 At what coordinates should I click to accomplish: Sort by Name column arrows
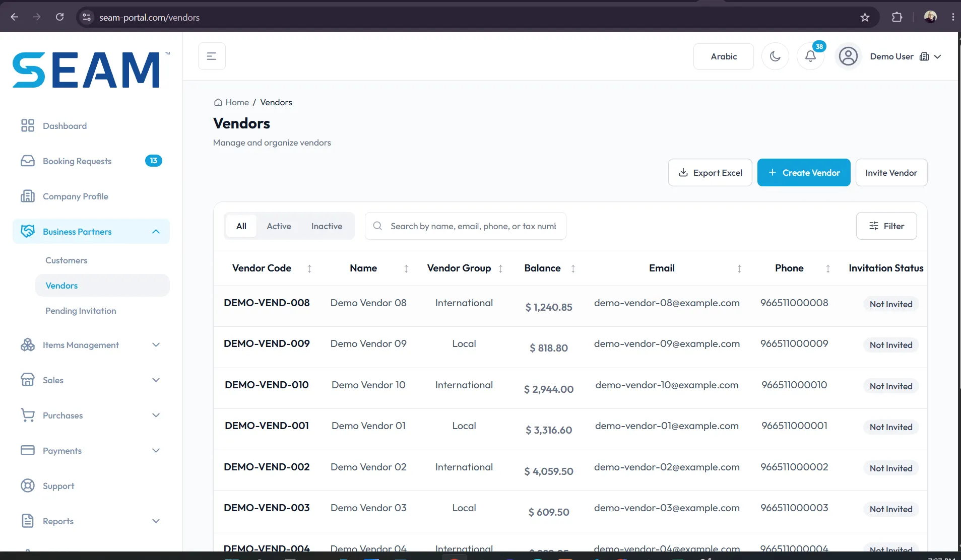(406, 269)
